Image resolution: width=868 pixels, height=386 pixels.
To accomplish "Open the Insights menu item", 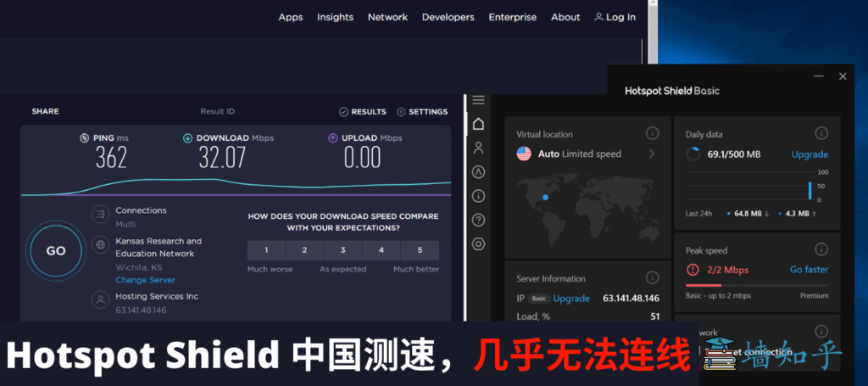I will coord(335,17).
